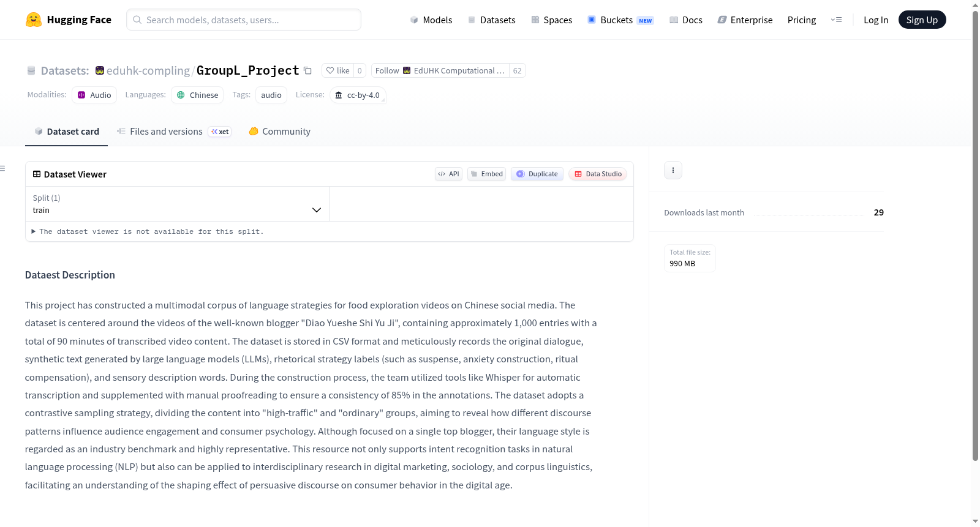Open the Files and versions tab

[173, 132]
